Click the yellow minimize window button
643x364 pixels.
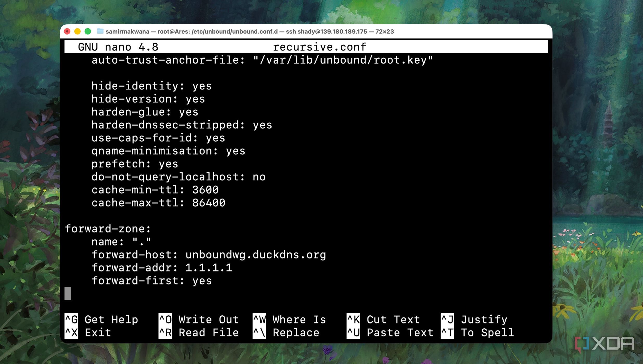click(78, 31)
